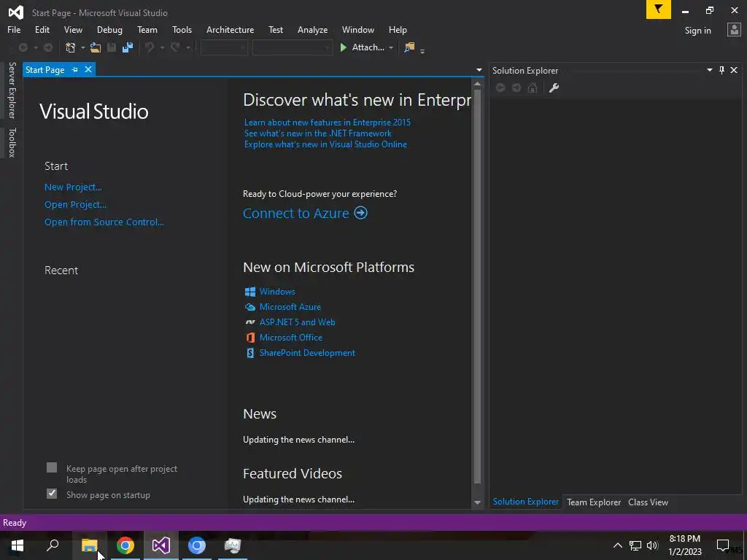747x560 pixels.
Task: Click the Microsoft Office logo icon
Action: pyautogui.click(x=250, y=338)
